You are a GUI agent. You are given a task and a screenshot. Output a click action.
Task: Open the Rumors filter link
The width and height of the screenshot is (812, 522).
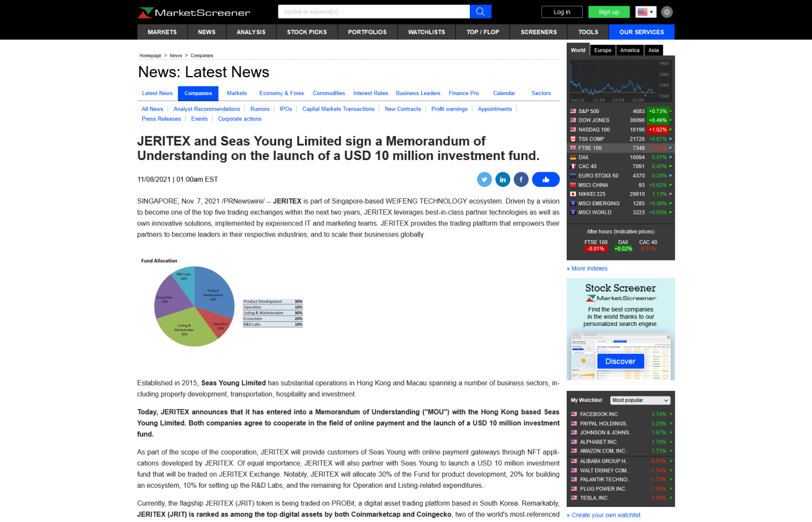(x=260, y=109)
